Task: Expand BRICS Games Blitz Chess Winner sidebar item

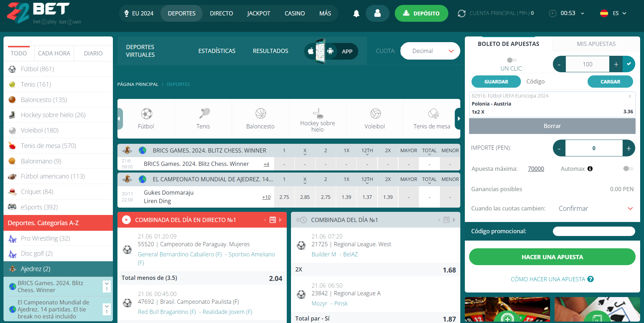Action: 107,286
